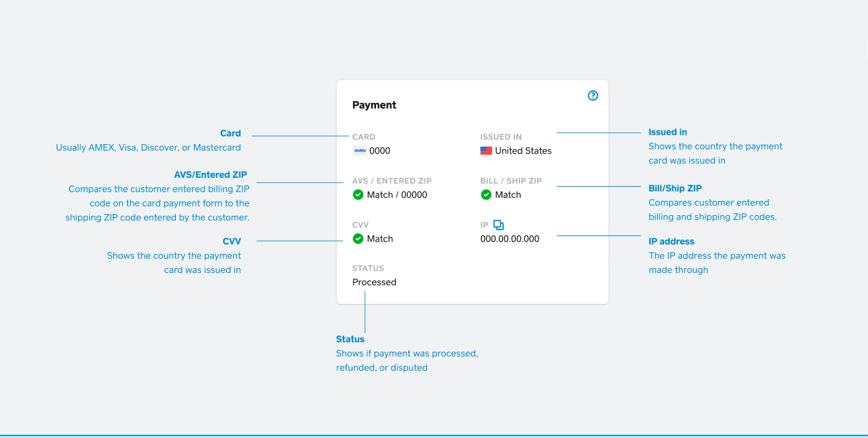Image resolution: width=868 pixels, height=438 pixels.
Task: Click the green check next to CVV Match
Action: [358, 238]
